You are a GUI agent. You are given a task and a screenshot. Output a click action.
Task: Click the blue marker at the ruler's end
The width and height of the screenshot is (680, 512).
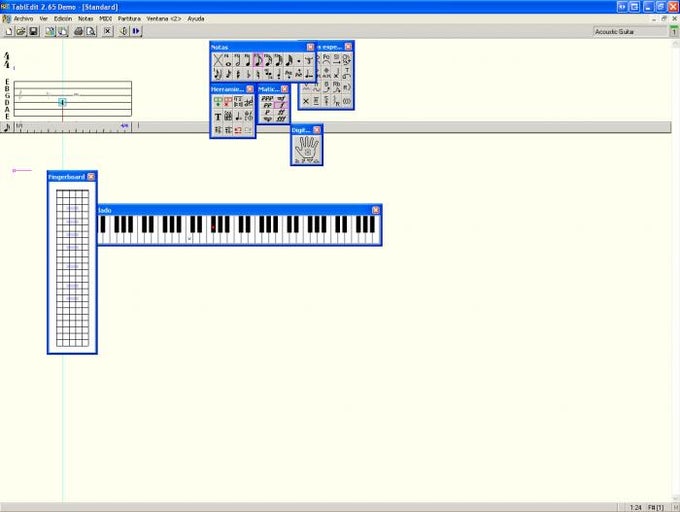point(124,126)
